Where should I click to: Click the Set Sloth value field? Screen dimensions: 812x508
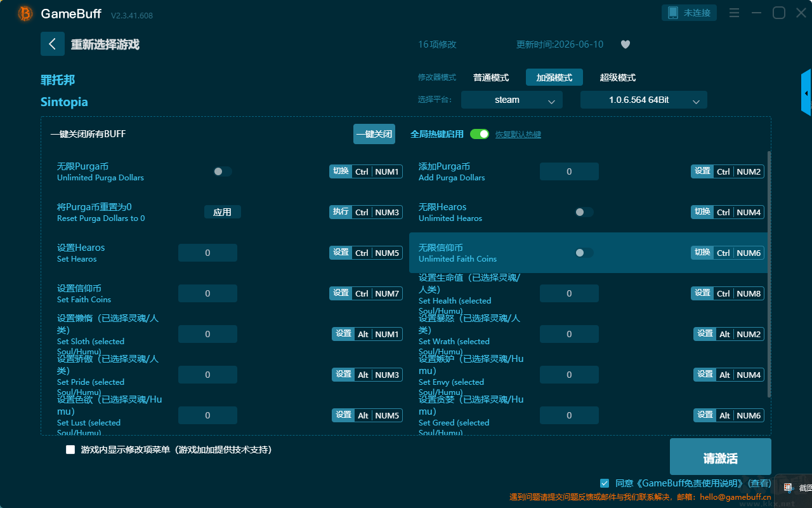[207, 334]
